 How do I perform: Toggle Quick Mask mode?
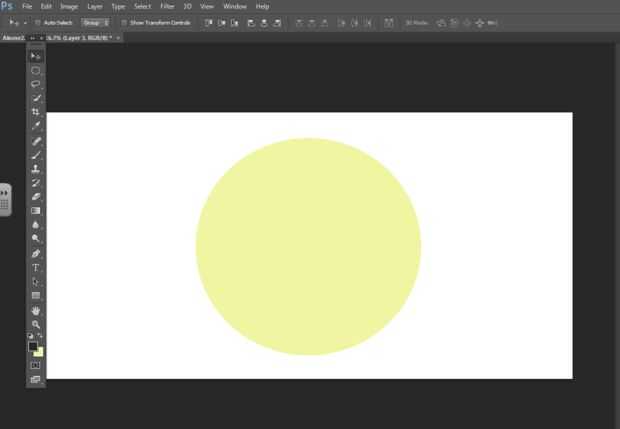36,365
